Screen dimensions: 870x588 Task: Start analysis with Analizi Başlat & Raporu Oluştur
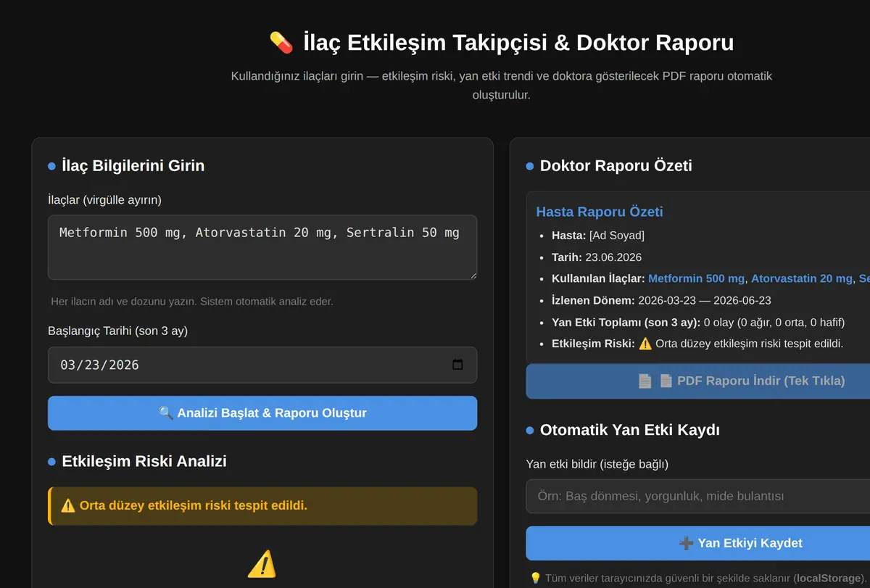click(x=262, y=413)
